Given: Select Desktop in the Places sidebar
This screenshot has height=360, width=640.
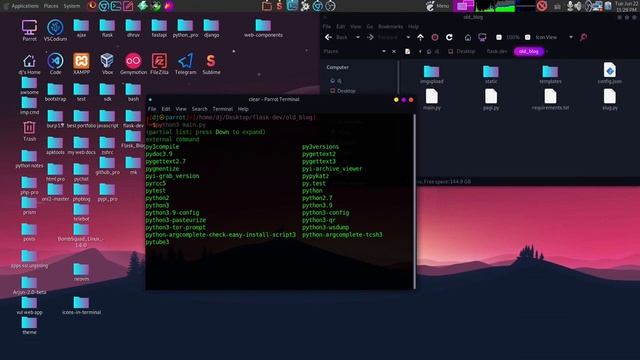Looking at the screenshot, I should [343, 91].
